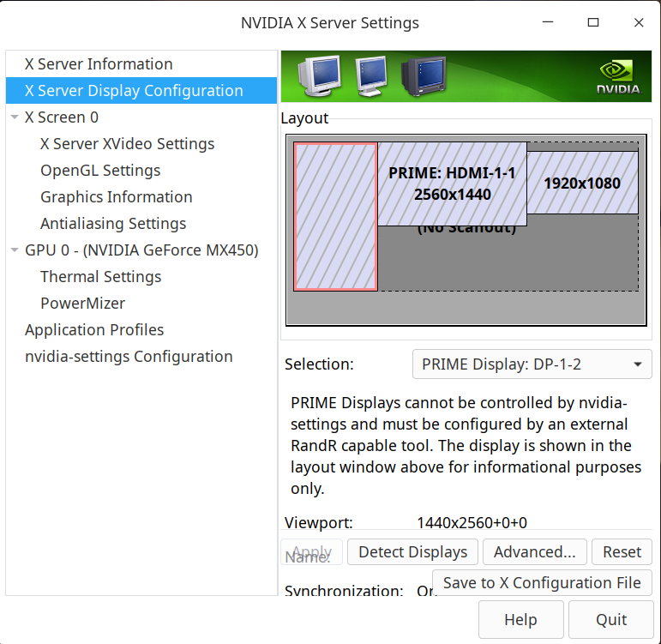Select GPU 0 NVIDIA GeForce MX450 entry
The image size is (661, 644).
click(x=141, y=250)
